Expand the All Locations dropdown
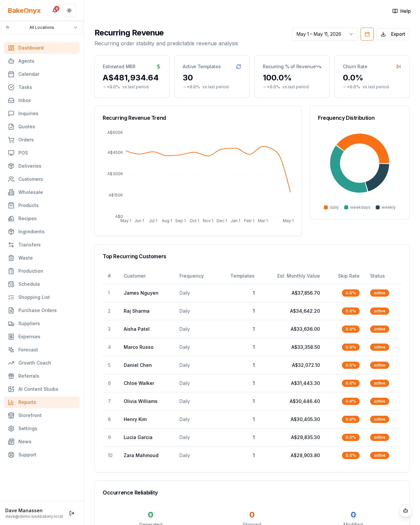 coord(42,28)
